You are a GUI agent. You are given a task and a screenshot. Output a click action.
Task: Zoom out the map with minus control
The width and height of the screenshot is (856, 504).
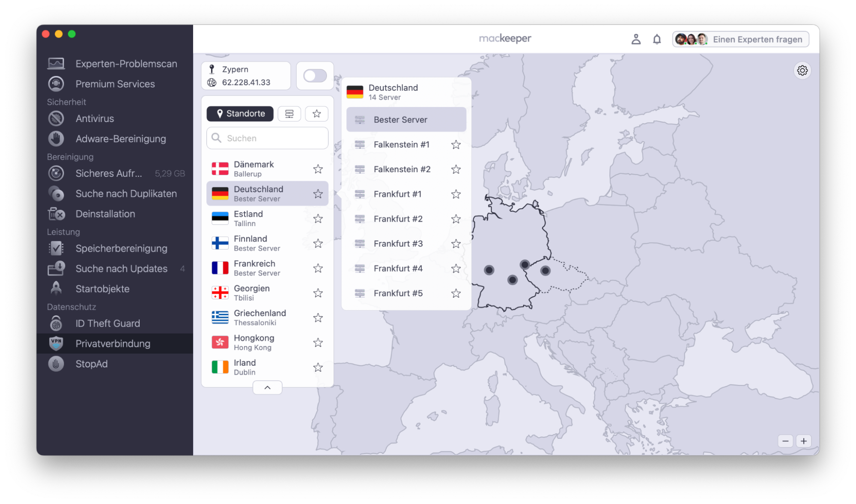coord(786,441)
